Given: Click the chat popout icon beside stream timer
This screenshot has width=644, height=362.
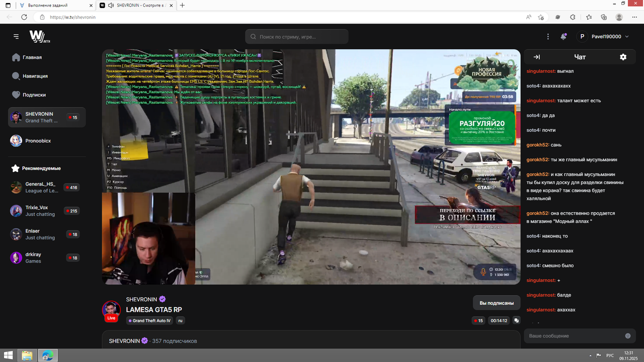Looking at the screenshot, I should point(517,320).
